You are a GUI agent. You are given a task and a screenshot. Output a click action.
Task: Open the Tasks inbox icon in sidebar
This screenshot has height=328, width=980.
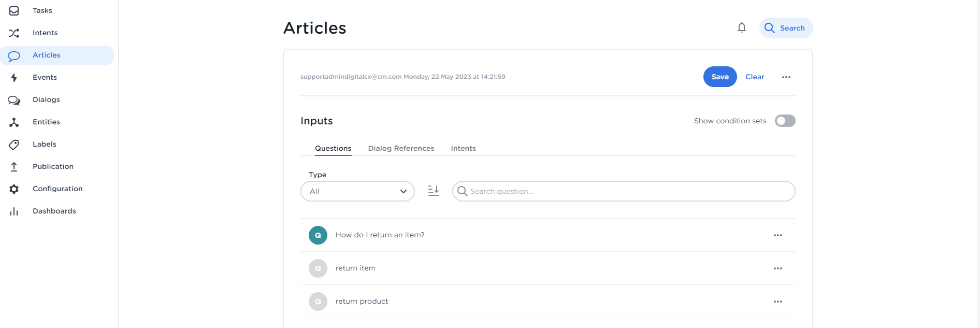click(x=14, y=11)
